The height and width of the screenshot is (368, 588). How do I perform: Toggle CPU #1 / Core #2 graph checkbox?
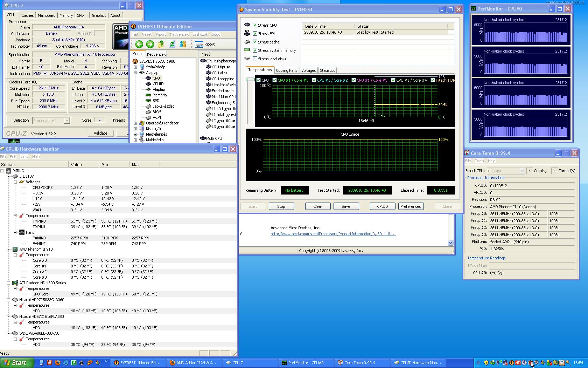pos(314,80)
